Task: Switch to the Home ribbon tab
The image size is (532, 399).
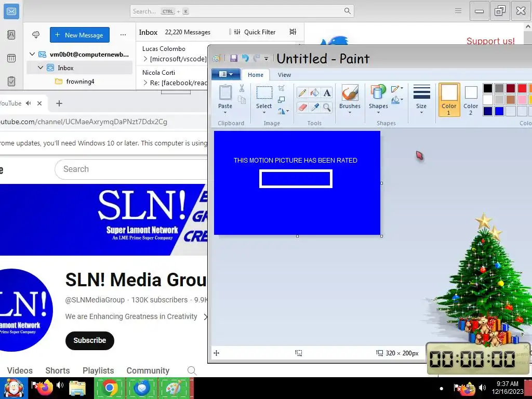Action: click(256, 75)
